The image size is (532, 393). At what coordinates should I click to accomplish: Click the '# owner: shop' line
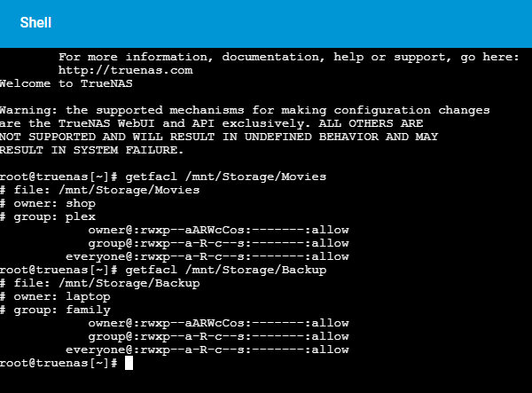[48, 204]
